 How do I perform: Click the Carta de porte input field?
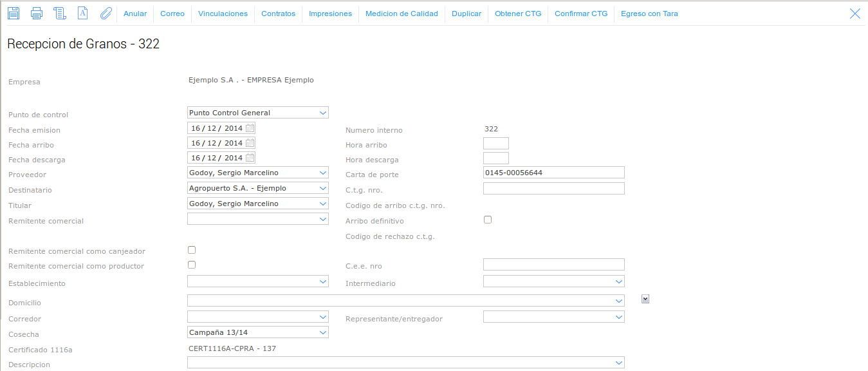pyautogui.click(x=553, y=173)
